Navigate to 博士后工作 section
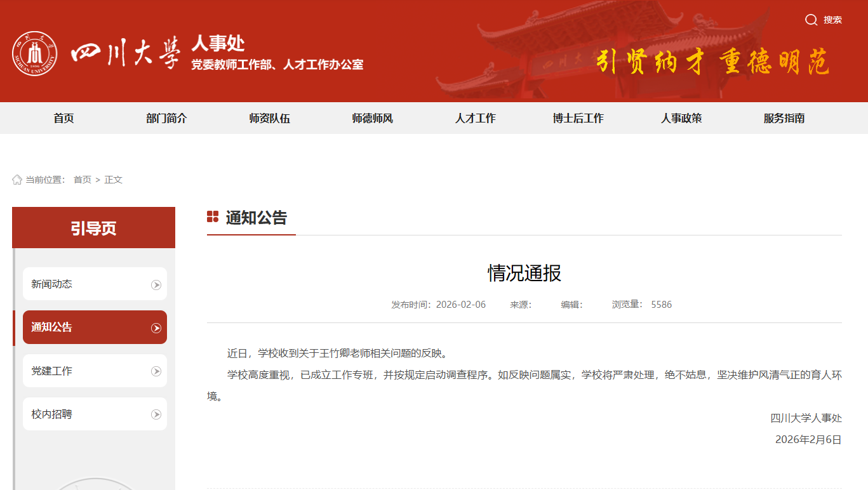The image size is (868, 490). [578, 118]
